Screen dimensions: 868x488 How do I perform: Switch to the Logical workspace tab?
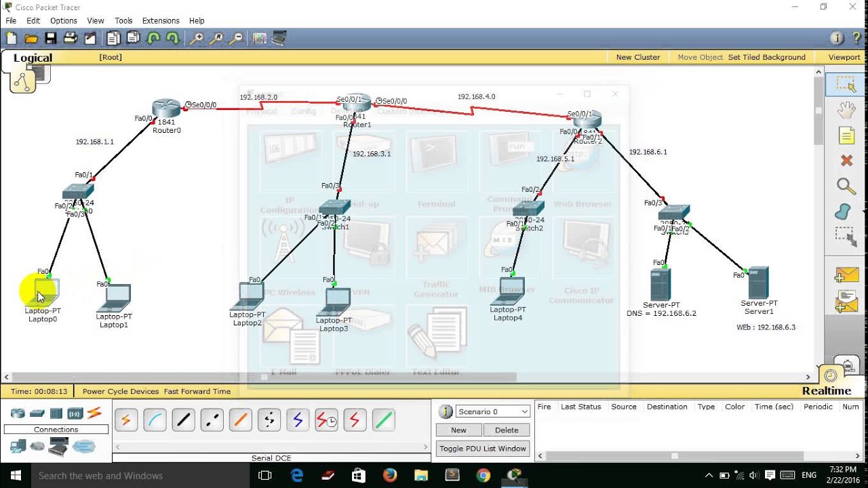(33, 58)
